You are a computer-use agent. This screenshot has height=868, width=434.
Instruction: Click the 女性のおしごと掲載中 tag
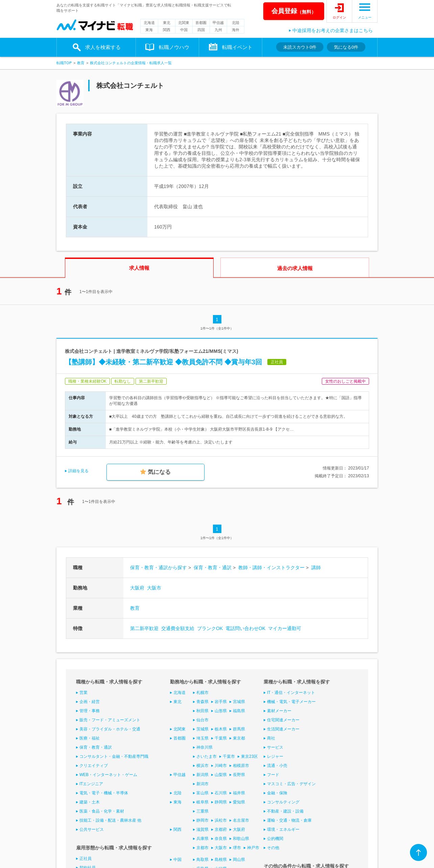point(345,381)
